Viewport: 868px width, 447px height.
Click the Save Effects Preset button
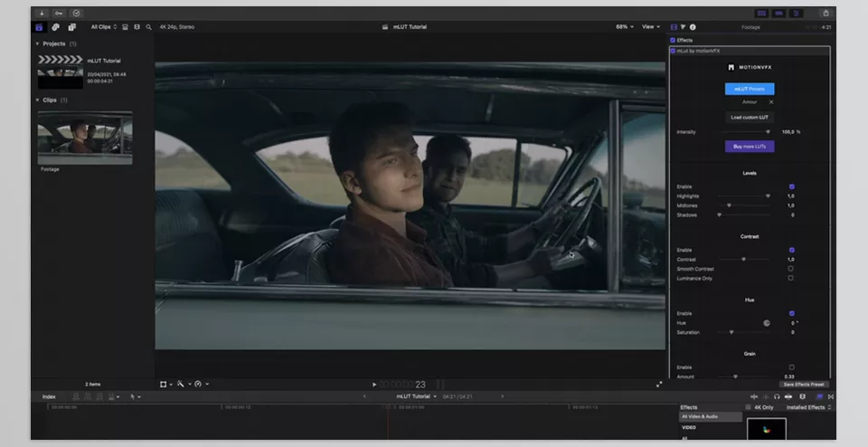[804, 385]
